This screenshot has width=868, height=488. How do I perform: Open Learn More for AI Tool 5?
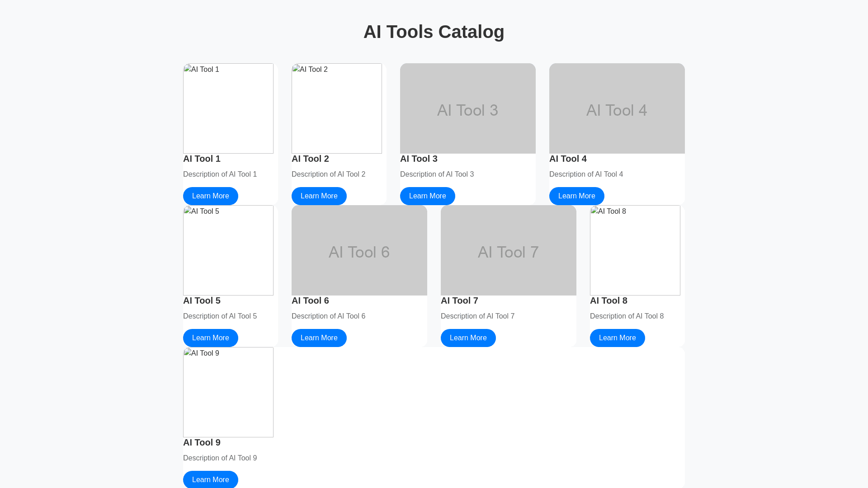(x=210, y=338)
